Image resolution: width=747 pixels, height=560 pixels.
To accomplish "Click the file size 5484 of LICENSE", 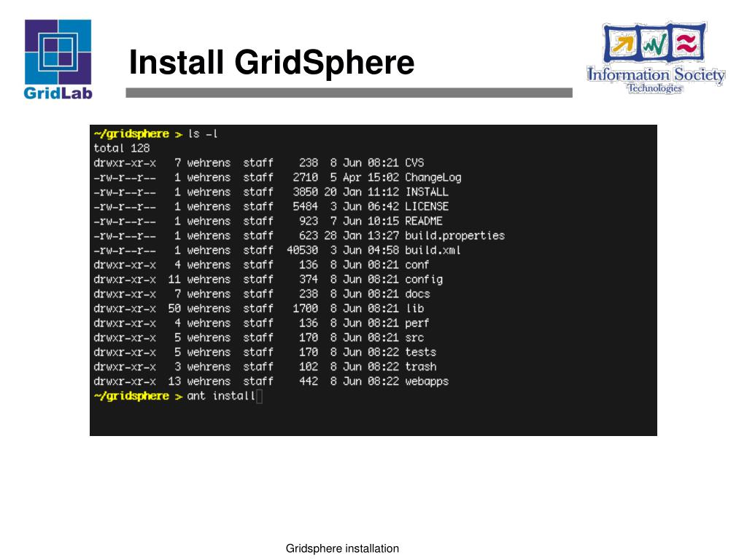I will (x=306, y=206).
